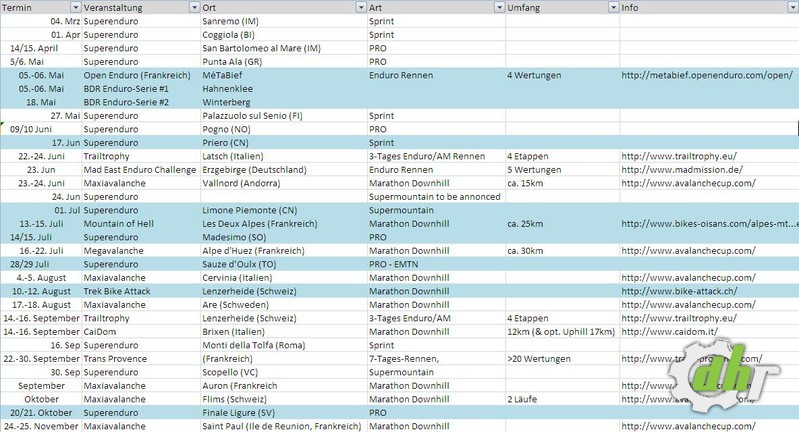Select the cell 'Are (Schweden)'
The width and height of the screenshot is (799, 432).
point(284,305)
